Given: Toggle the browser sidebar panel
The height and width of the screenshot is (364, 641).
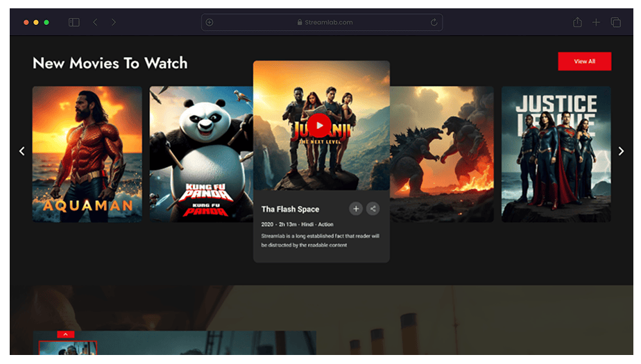Looking at the screenshot, I should tap(74, 22).
